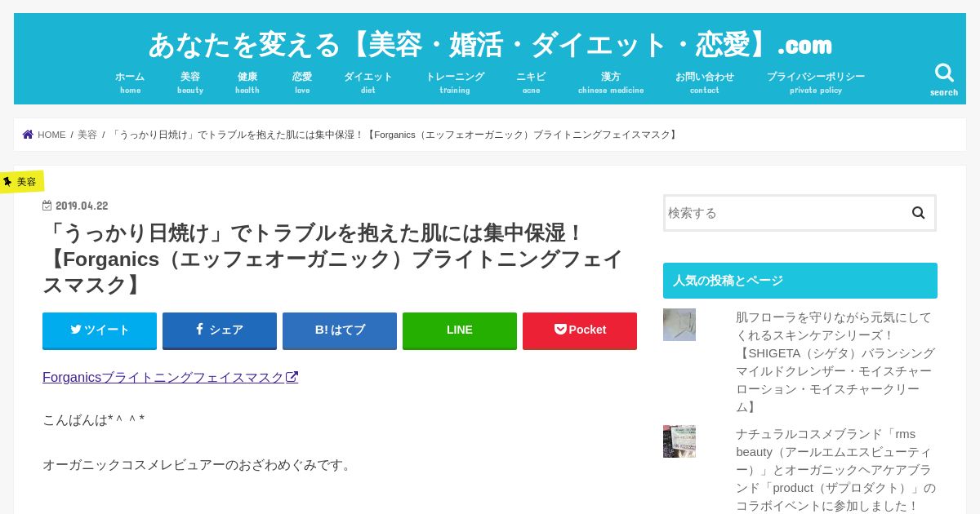Open ダイエット diet menu item

pyautogui.click(x=368, y=82)
